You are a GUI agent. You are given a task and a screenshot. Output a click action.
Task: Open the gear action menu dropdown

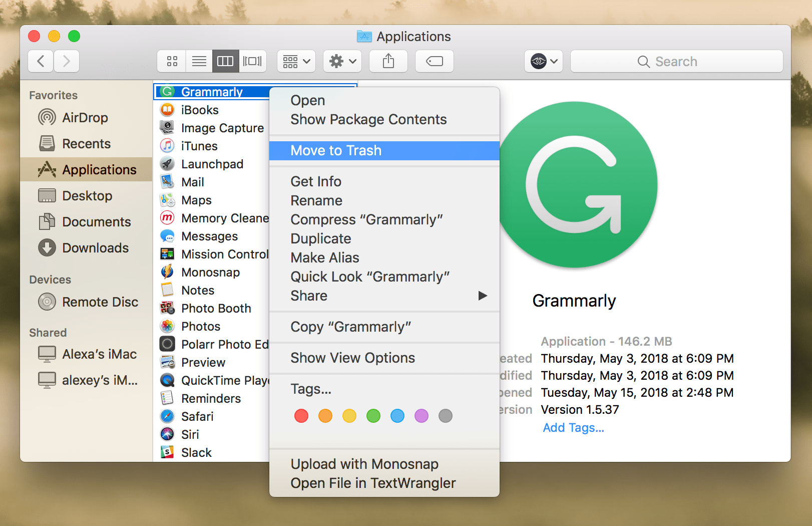(342, 62)
